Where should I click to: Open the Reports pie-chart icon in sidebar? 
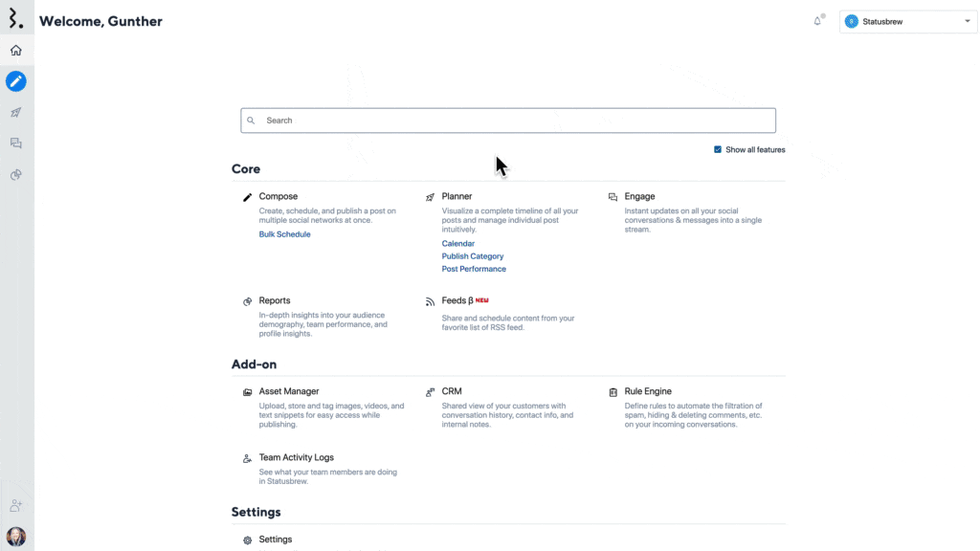(15, 174)
